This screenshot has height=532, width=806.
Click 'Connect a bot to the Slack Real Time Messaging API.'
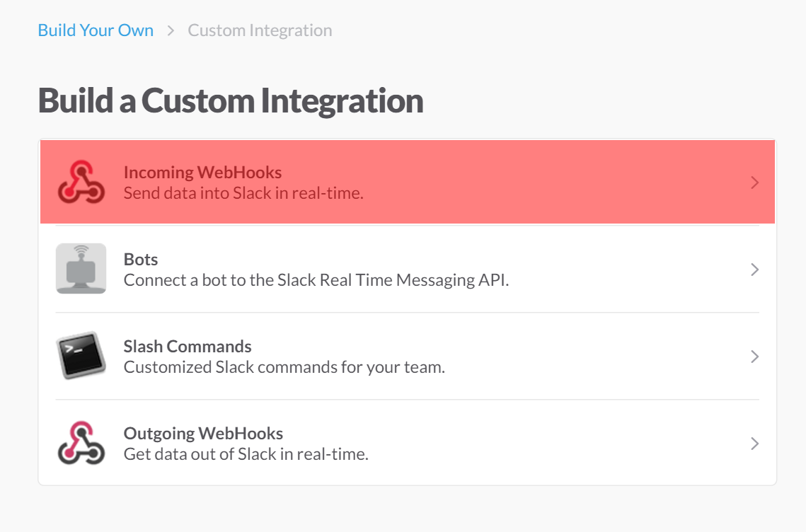point(316,280)
